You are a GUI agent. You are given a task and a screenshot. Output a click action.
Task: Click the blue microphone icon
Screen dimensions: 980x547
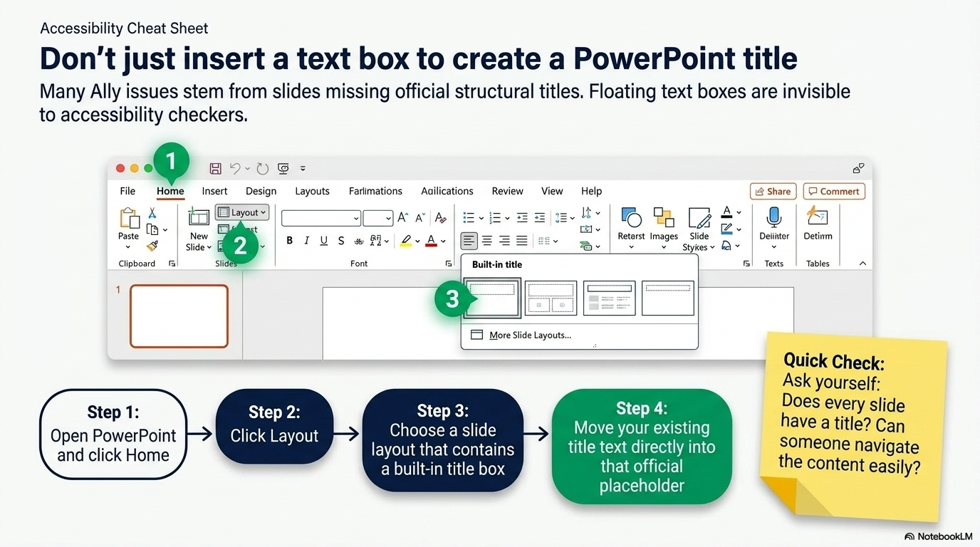pos(774,217)
